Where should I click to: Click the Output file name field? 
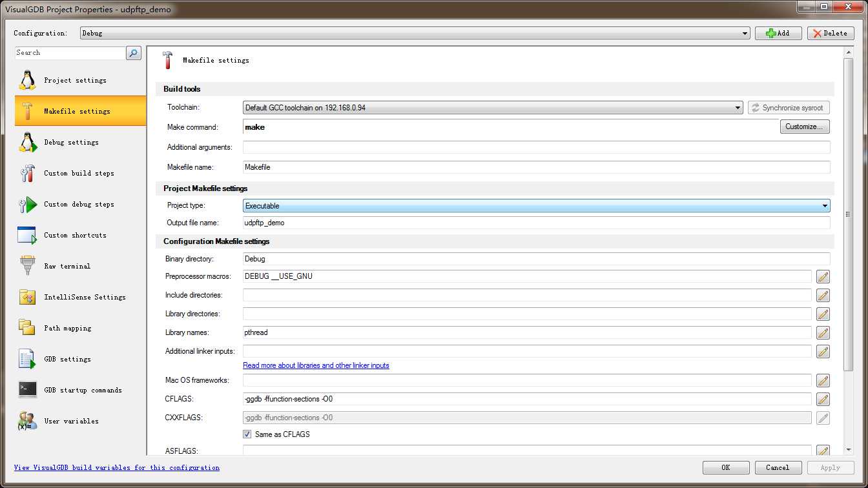[536, 223]
